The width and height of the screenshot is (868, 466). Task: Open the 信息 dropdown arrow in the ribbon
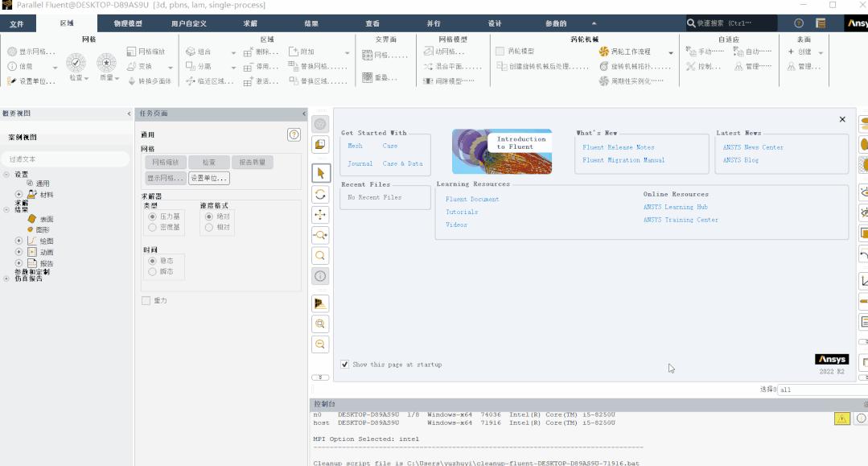point(55,68)
